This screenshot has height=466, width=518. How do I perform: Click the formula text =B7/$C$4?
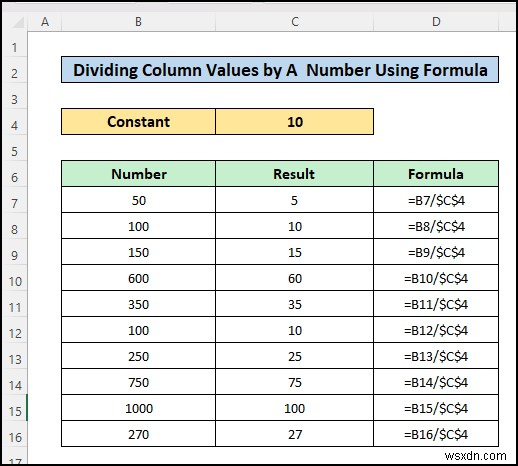point(436,200)
